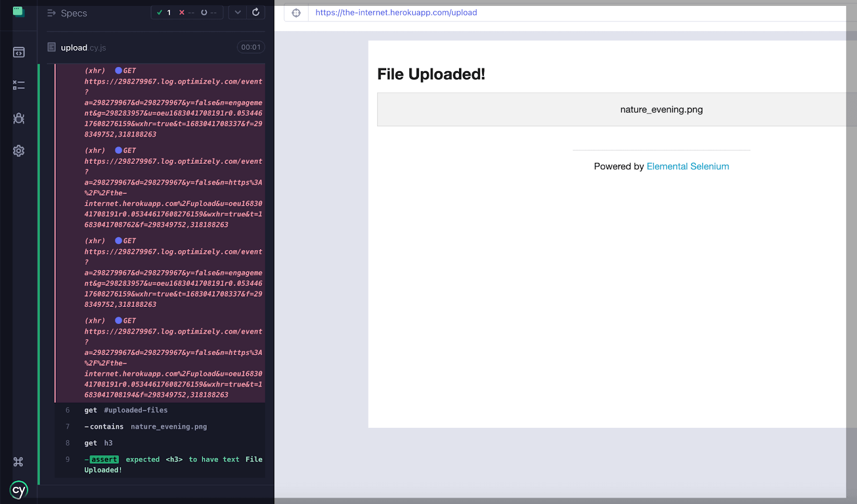The image size is (857, 504).
Task: Click the green project icon at the top-left
Action: [19, 12]
